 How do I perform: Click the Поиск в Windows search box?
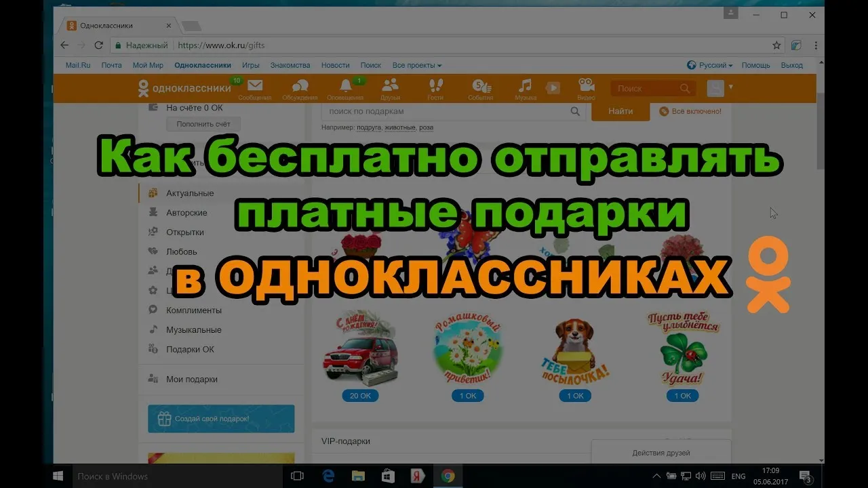176,476
